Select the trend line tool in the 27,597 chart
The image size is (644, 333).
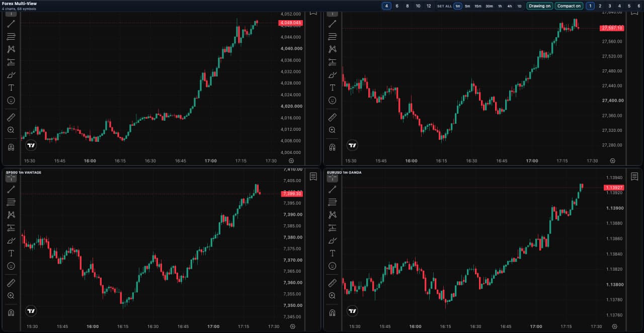(x=332, y=24)
